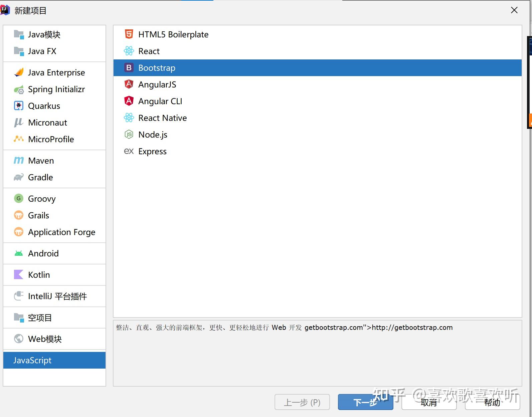Choose the Spring Initializr leaf icon
This screenshot has height=417, width=532.
click(19, 89)
